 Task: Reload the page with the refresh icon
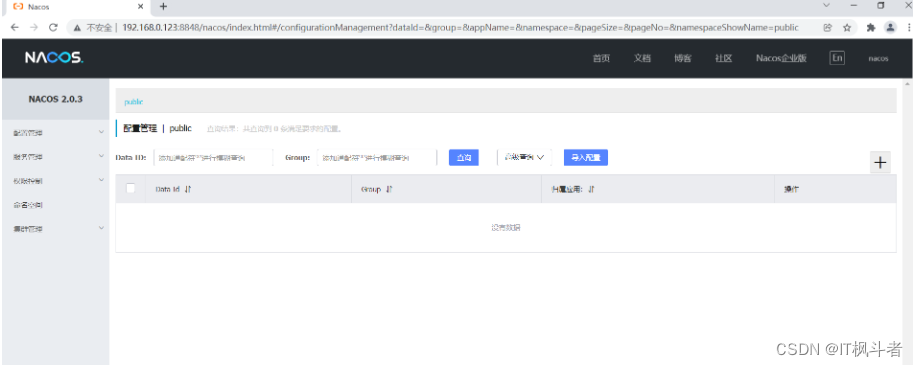(53, 27)
